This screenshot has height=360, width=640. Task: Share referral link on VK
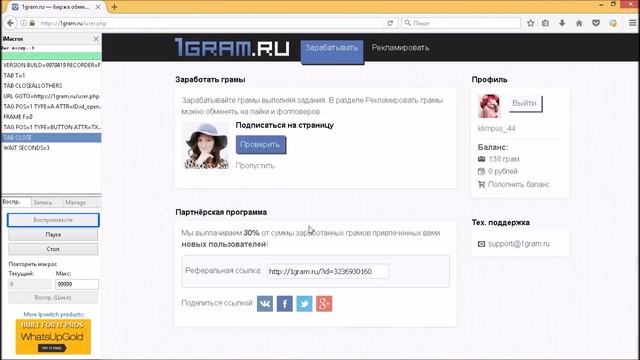[x=265, y=303]
